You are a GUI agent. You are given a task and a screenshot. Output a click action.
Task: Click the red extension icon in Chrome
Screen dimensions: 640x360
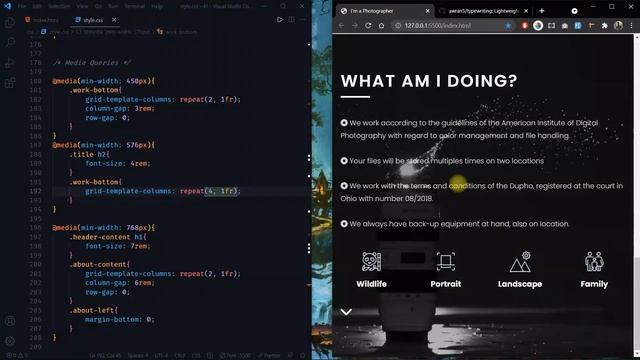(x=524, y=25)
